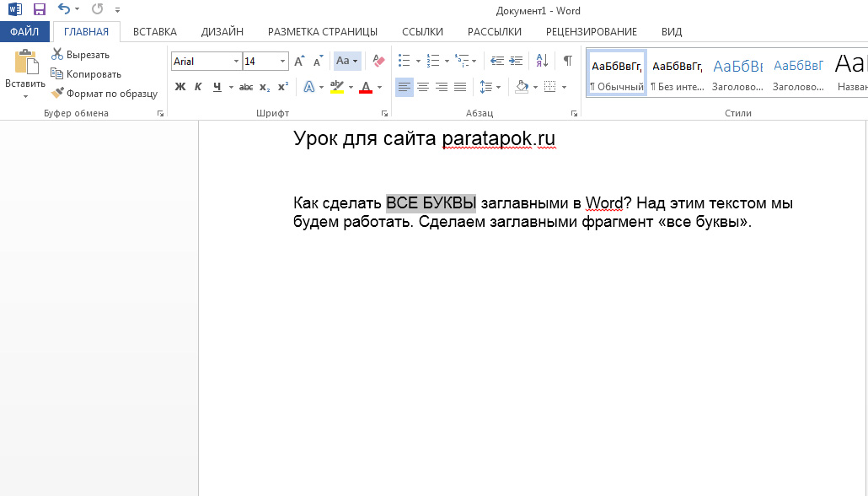Image resolution: width=868 pixels, height=496 pixels.
Task: Click the highlighted ВСЕ БУКВЫ text
Action: (431, 203)
